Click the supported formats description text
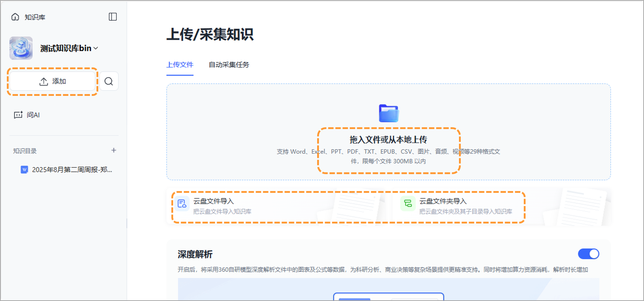 (x=388, y=156)
